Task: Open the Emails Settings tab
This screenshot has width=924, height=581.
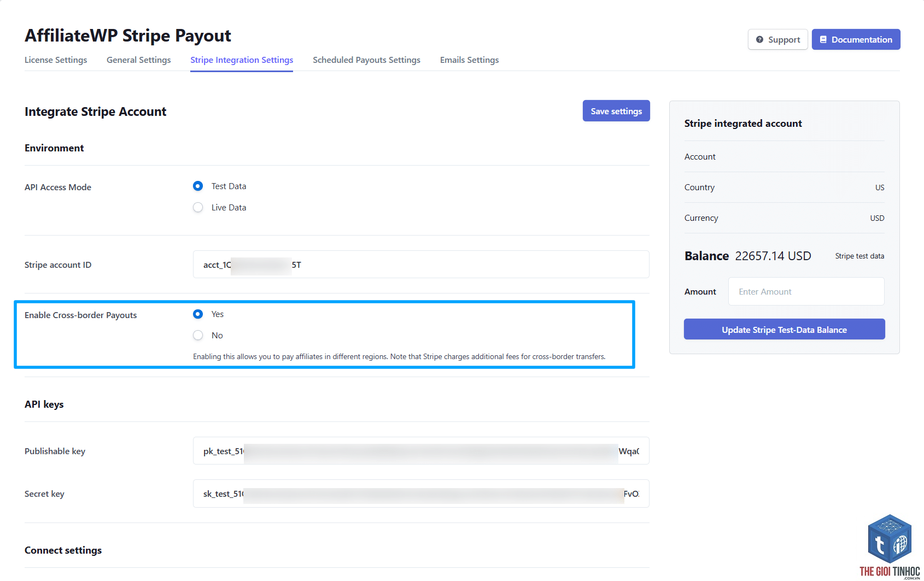Action: (x=469, y=60)
